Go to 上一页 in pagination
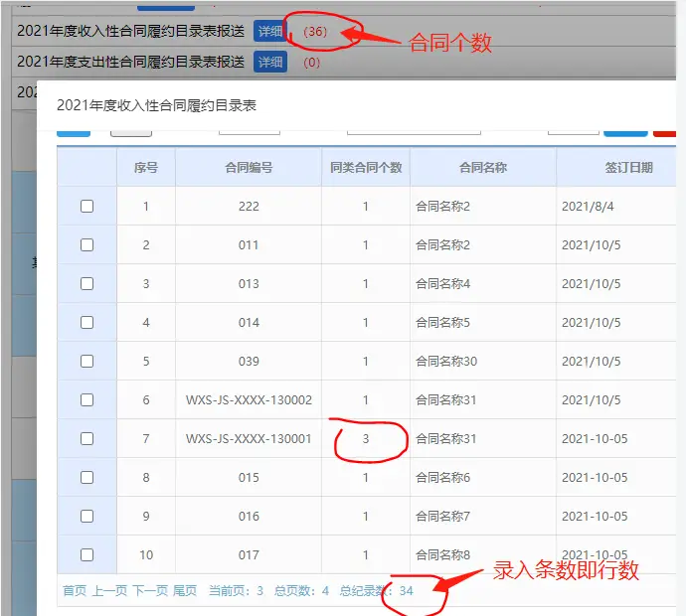The image size is (686, 616). coord(109,590)
